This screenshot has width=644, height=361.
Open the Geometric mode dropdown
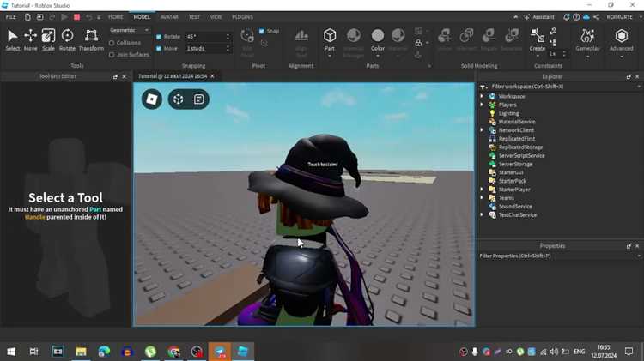(130, 30)
